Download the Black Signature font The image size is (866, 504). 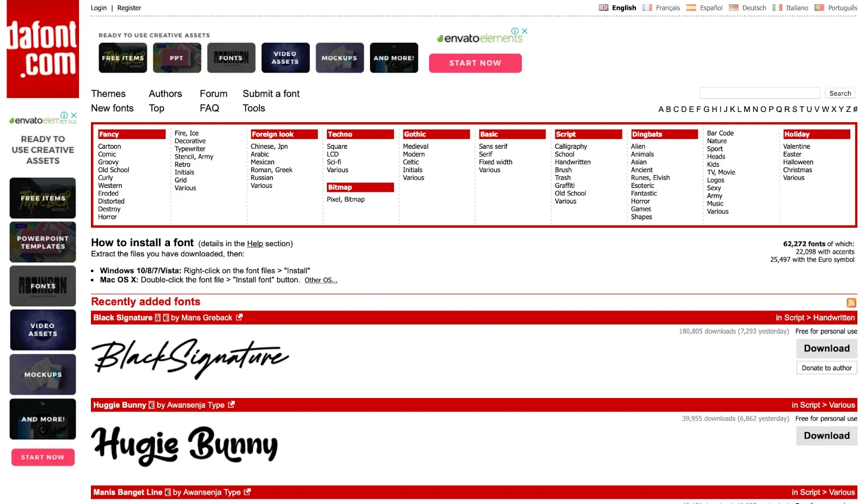[x=826, y=348]
